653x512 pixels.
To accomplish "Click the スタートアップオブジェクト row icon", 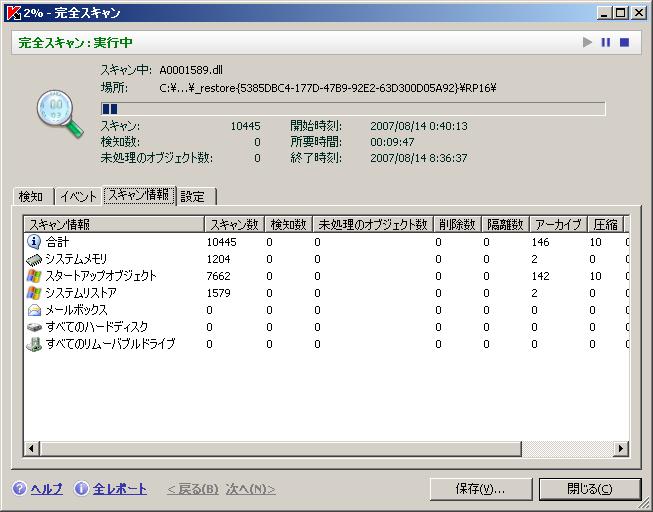I will click(33, 276).
